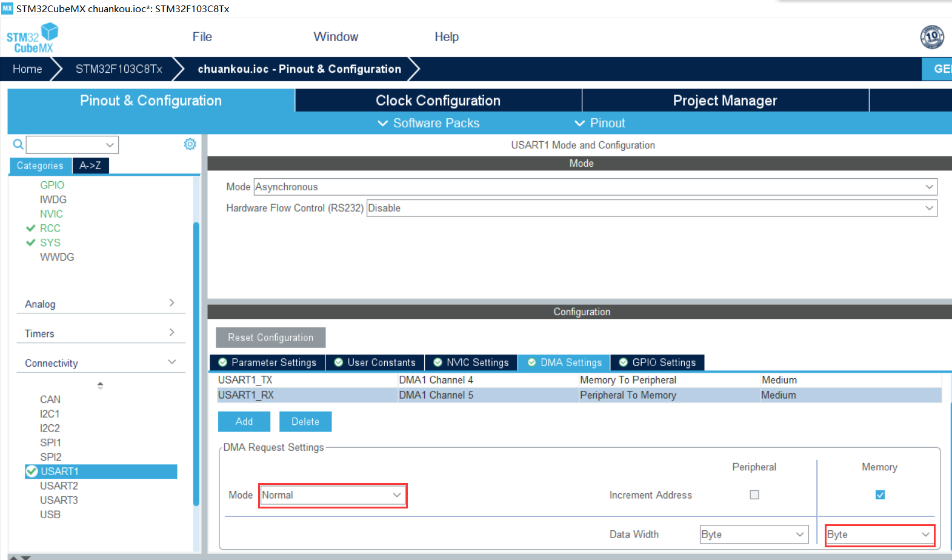
Task: Switch to A->Z sorted view
Action: click(90, 165)
